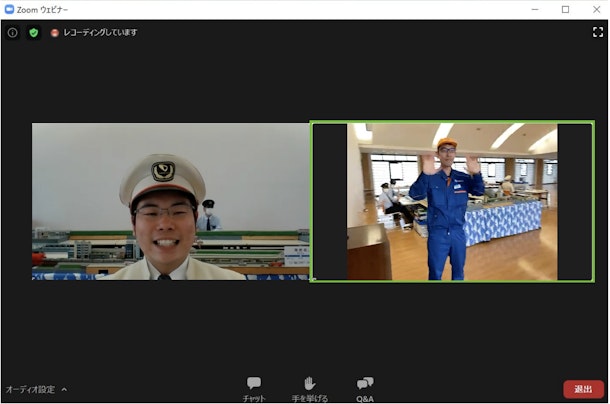Image resolution: width=610 pixels, height=404 pixels.
Task: Click the Zoom logo in title bar
Action: [x=9, y=9]
